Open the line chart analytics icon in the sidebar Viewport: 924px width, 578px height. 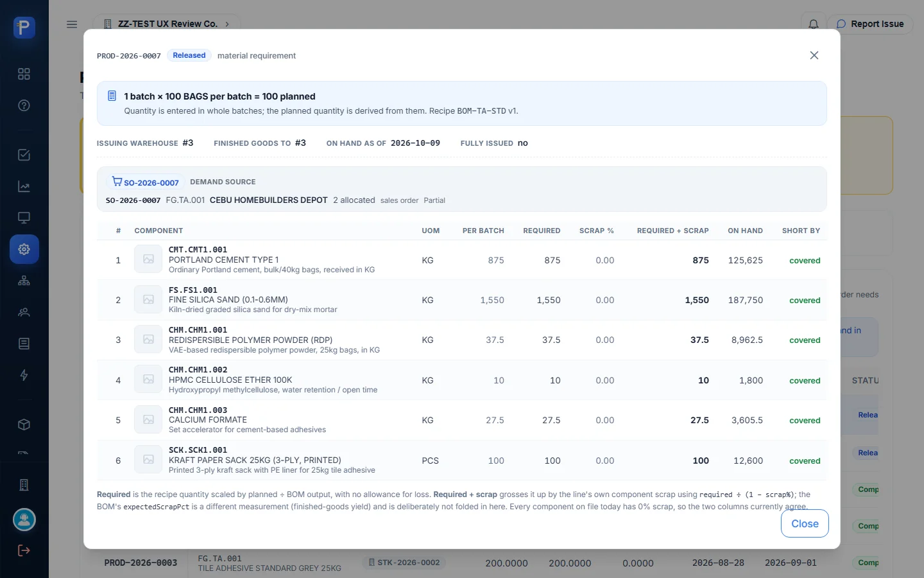click(24, 187)
